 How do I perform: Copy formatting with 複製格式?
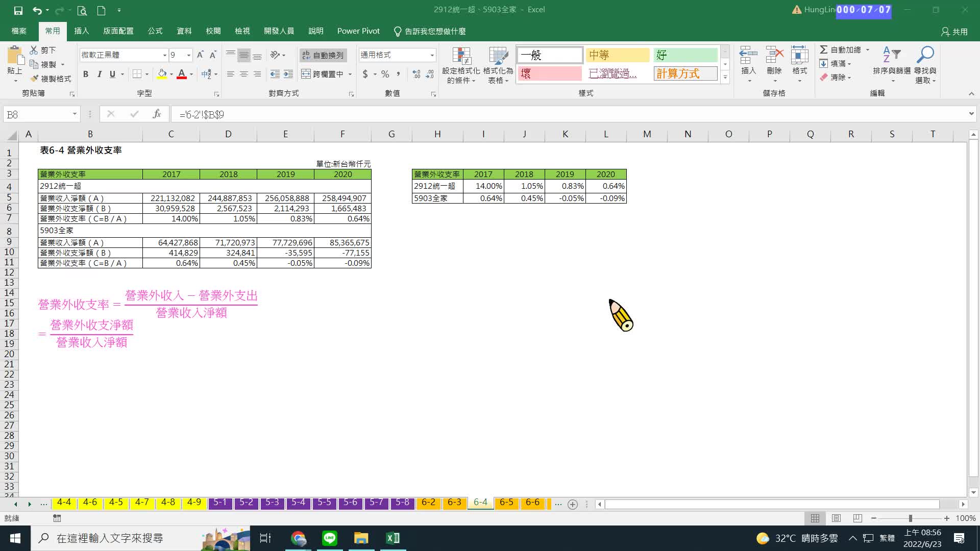51,79
